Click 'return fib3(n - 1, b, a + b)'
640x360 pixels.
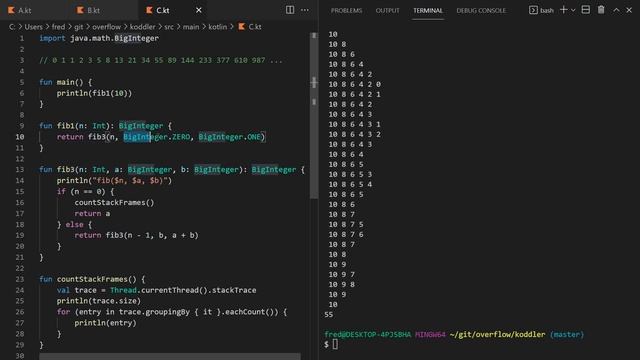tap(136, 235)
